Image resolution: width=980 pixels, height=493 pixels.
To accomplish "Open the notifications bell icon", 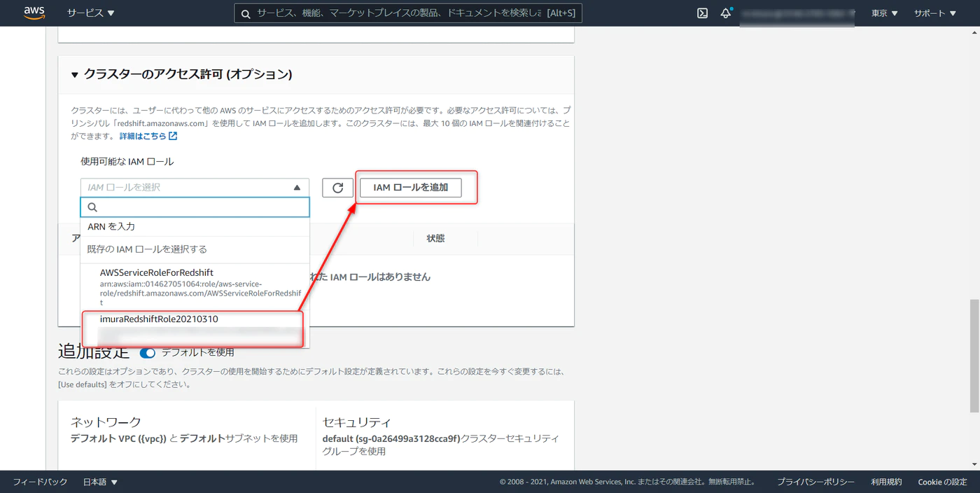I will point(726,13).
